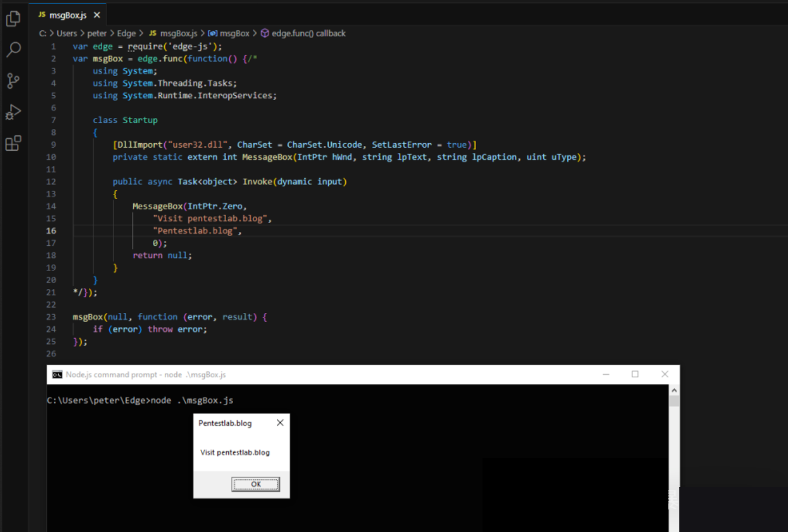This screenshot has height=532, width=788.
Task: Click OK in the Pentestlab.blog dialog
Action: tap(256, 484)
